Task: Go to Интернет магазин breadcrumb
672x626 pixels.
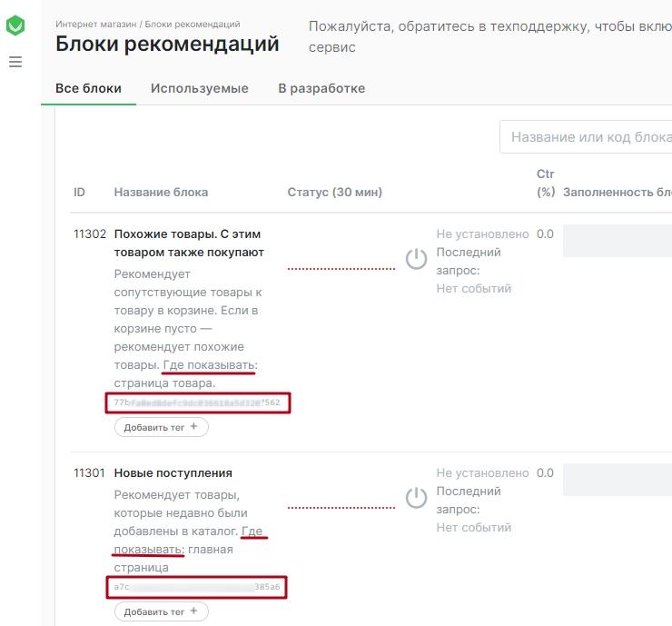Action: pos(95,25)
